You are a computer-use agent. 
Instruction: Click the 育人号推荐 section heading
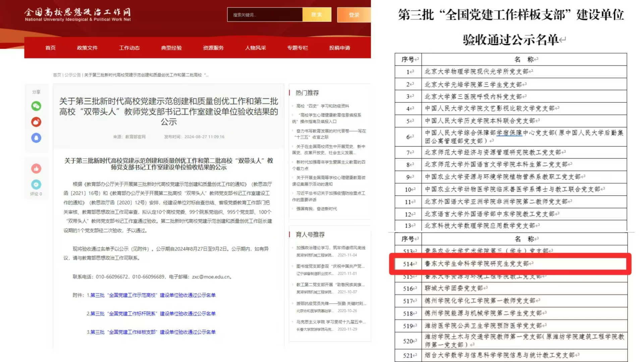310,235
